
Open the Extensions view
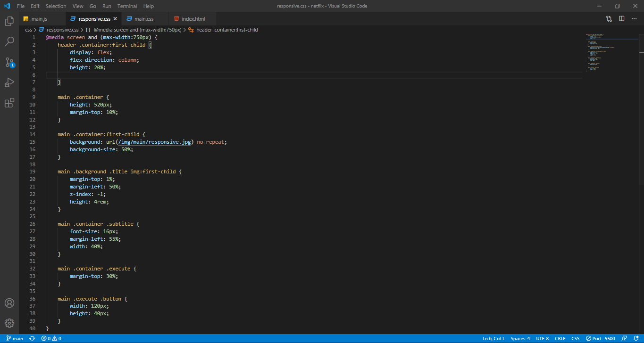tap(9, 102)
